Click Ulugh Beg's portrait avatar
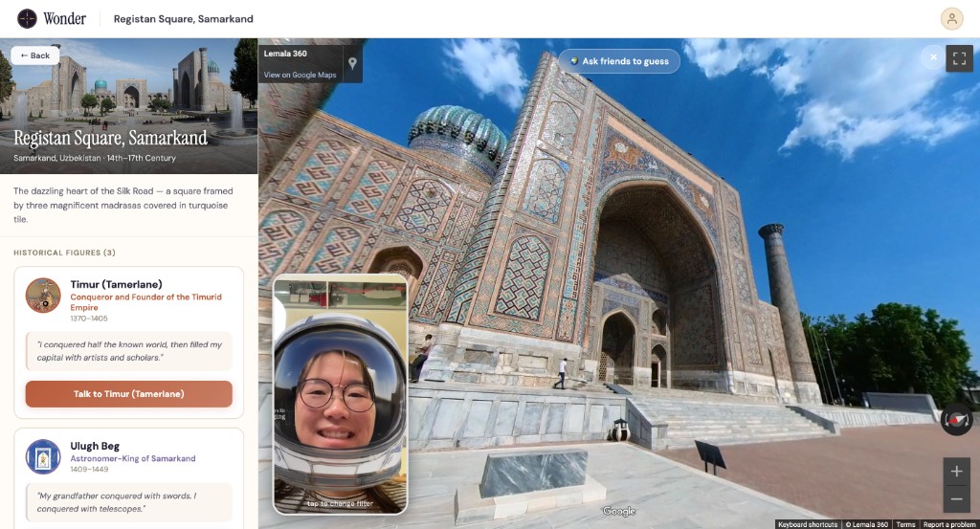The height and width of the screenshot is (529, 980). (x=43, y=456)
